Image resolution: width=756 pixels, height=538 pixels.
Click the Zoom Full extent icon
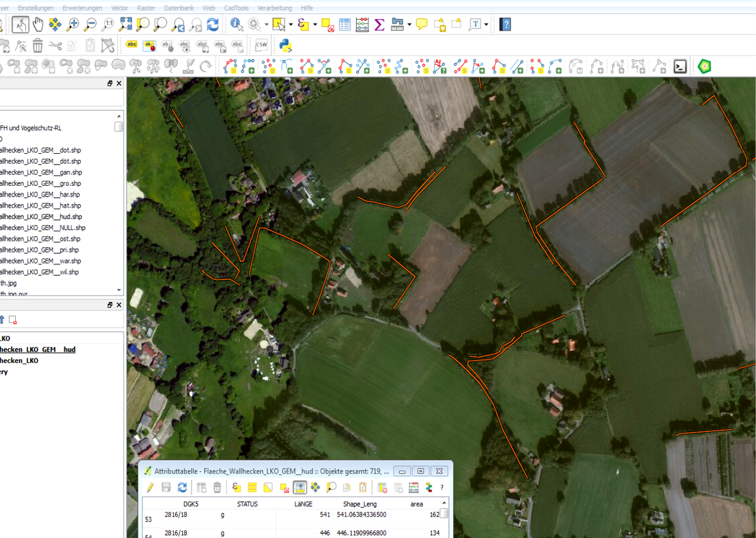[x=125, y=25]
